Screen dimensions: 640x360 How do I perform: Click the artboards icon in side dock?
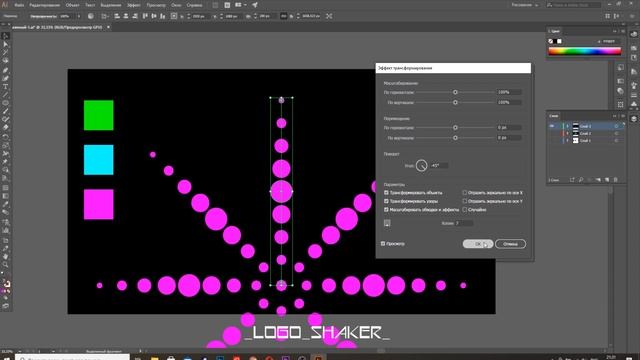pyautogui.click(x=620, y=104)
